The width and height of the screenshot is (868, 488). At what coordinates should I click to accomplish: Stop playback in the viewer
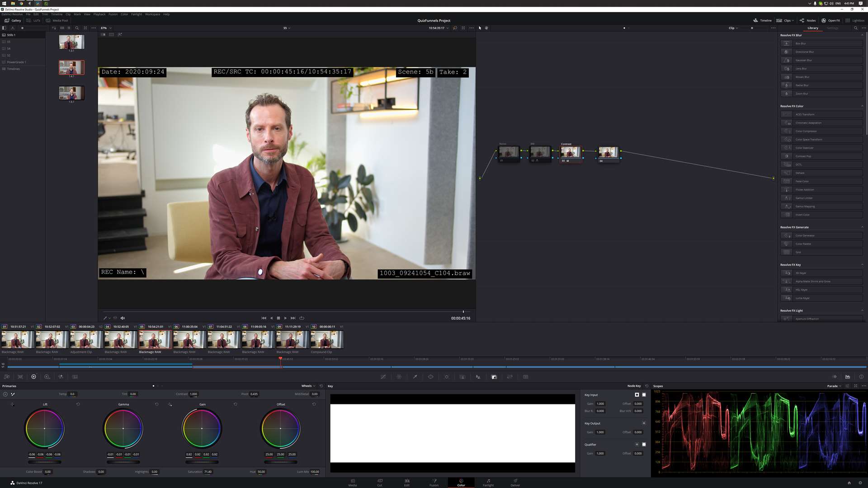[x=278, y=318]
